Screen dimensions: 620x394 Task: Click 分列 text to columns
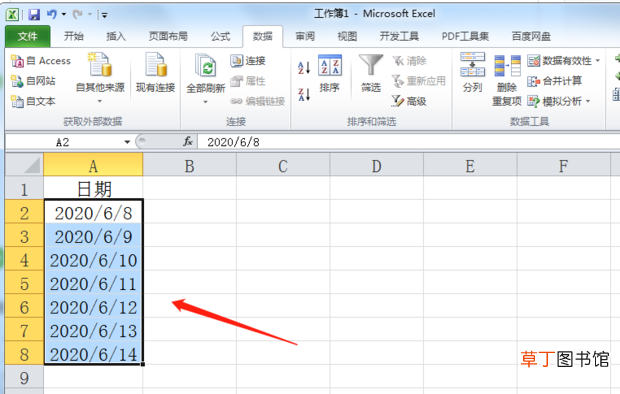click(473, 73)
